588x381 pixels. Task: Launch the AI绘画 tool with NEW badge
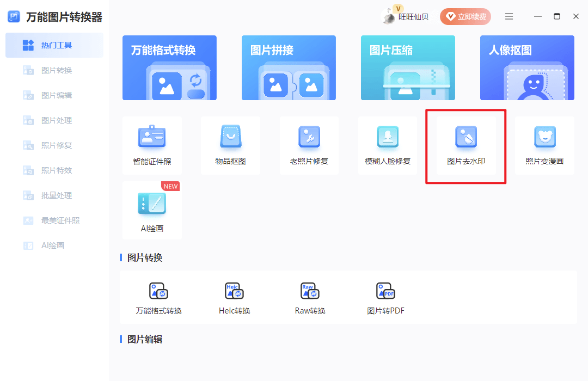[x=152, y=211]
